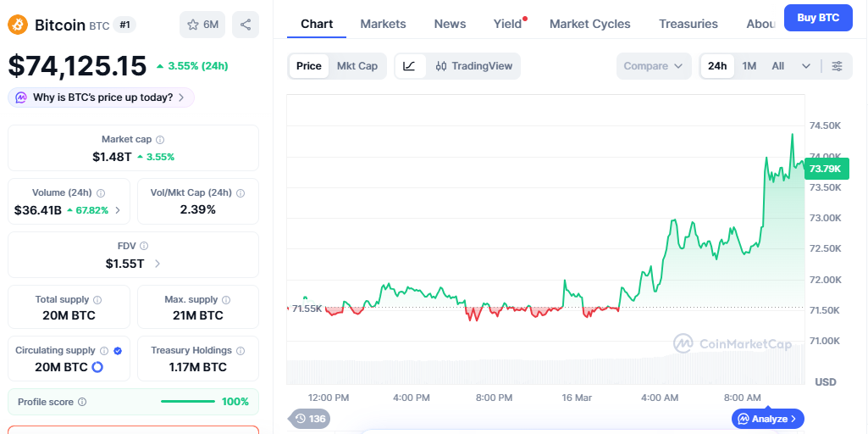The image size is (868, 434).
Task: Open the Chart tab
Action: (317, 24)
